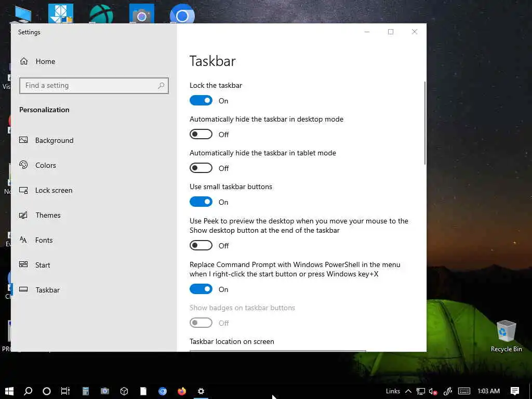The width and height of the screenshot is (532, 399).
Task: Turn off Use small taskbar buttons
Action: click(201, 202)
